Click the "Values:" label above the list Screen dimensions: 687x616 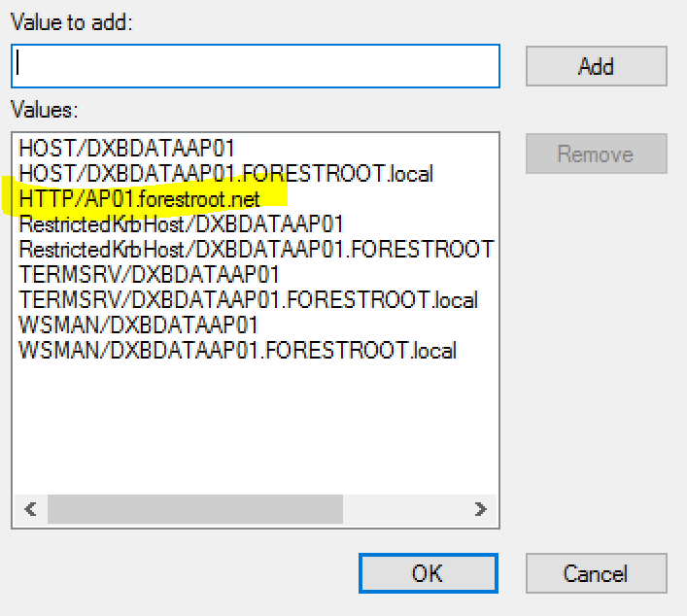point(45,110)
